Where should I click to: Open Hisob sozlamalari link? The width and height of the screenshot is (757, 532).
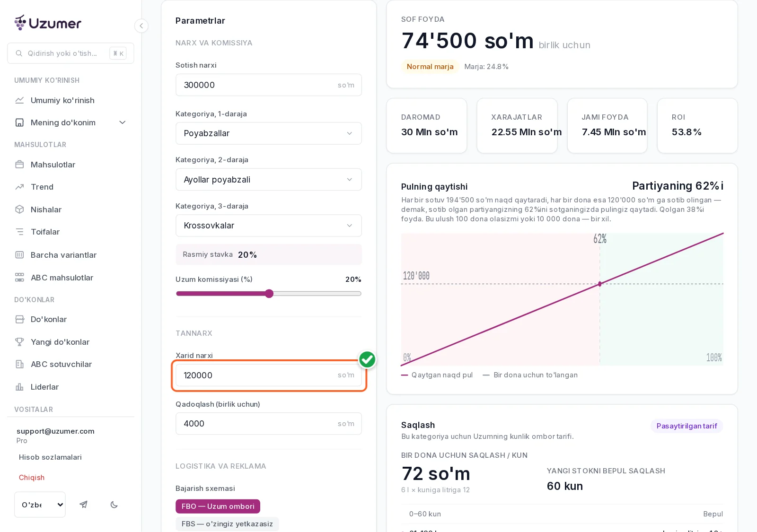tap(50, 457)
